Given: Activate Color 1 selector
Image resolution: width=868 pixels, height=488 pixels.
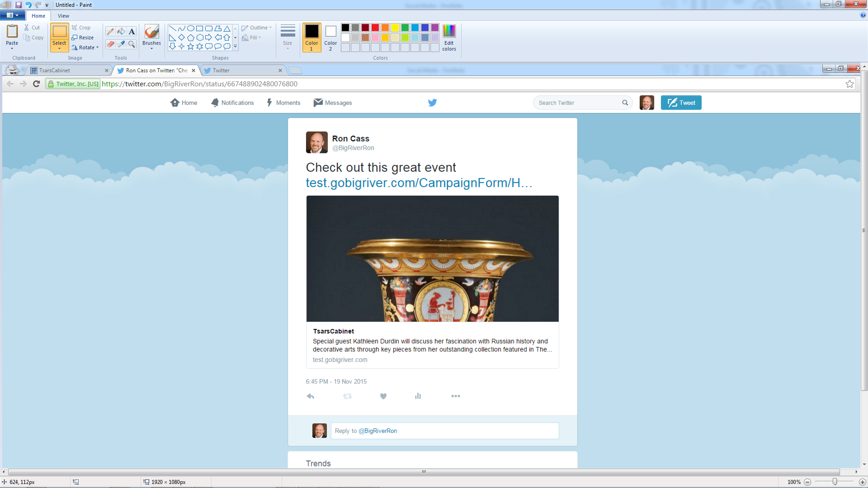Looking at the screenshot, I should [x=311, y=37].
